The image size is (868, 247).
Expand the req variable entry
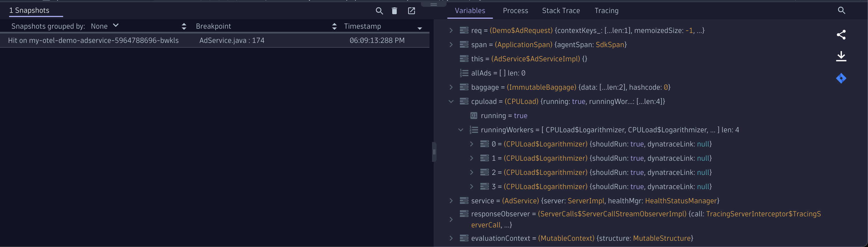tap(451, 30)
